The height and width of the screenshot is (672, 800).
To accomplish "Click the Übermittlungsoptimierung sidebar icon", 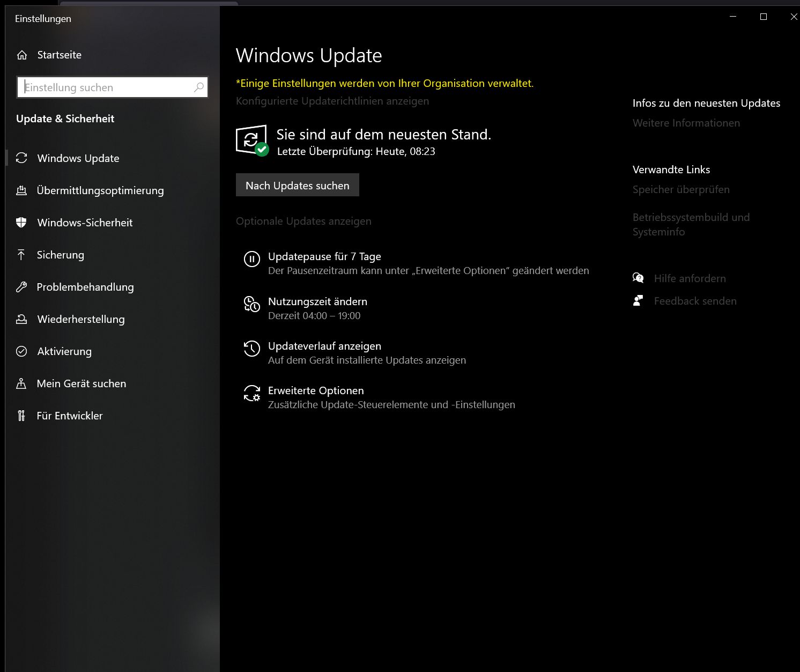I will coord(21,190).
